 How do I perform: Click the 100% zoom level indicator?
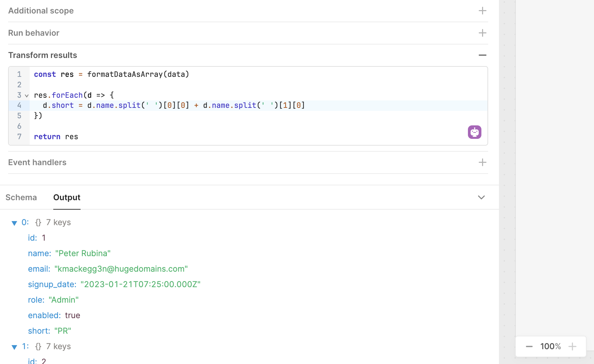coord(551,346)
